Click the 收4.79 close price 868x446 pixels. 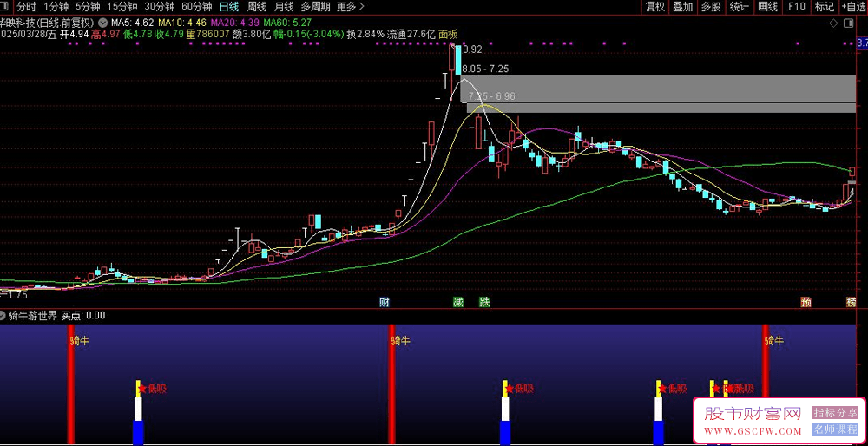(169, 35)
